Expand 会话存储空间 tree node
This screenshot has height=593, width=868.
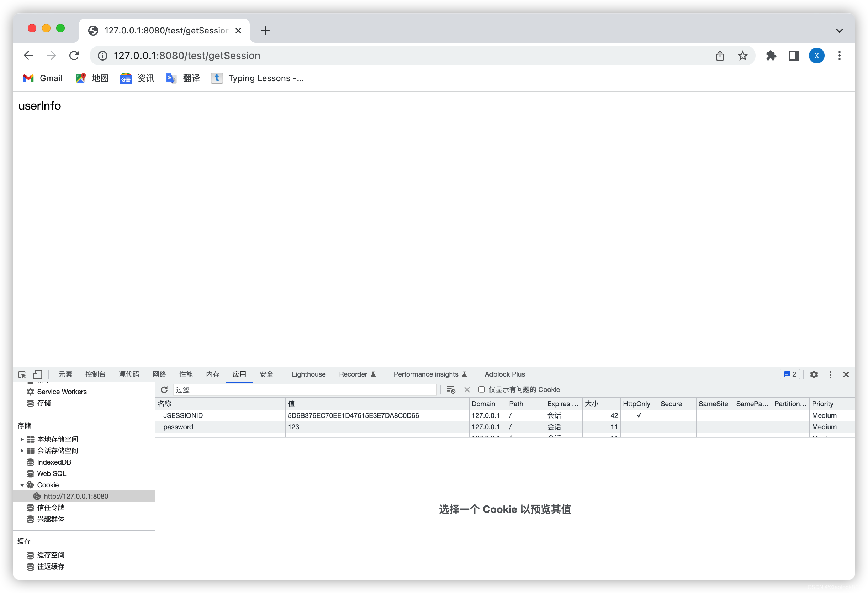(22, 451)
